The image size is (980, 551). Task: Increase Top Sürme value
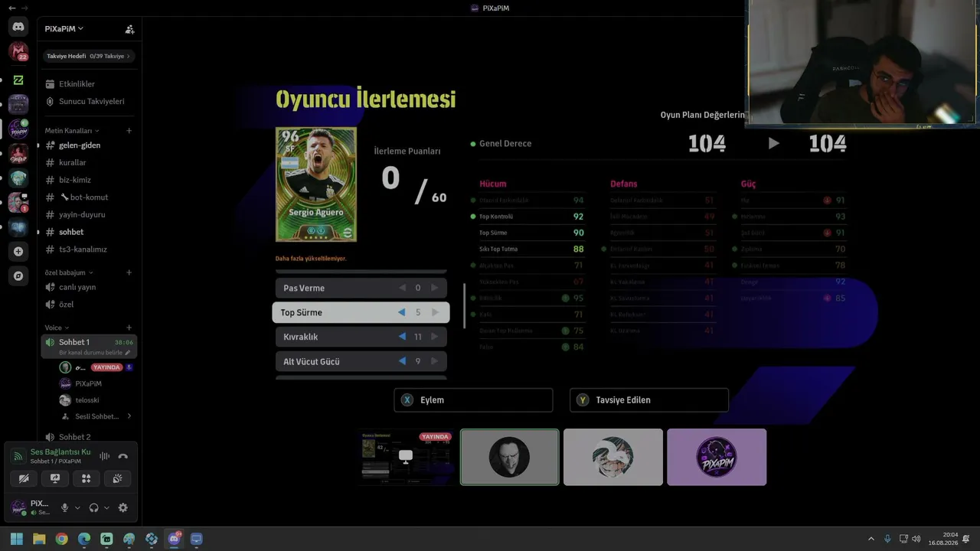436,312
